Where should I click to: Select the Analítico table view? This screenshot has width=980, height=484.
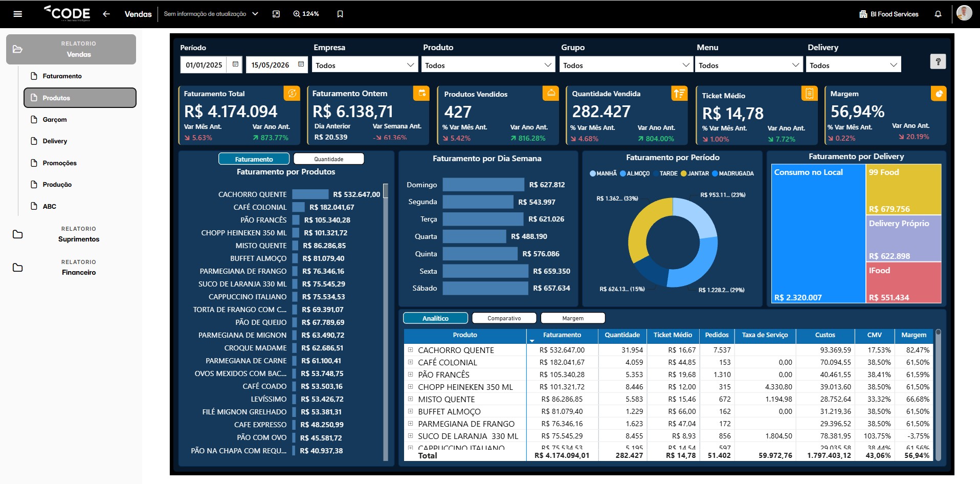point(435,318)
